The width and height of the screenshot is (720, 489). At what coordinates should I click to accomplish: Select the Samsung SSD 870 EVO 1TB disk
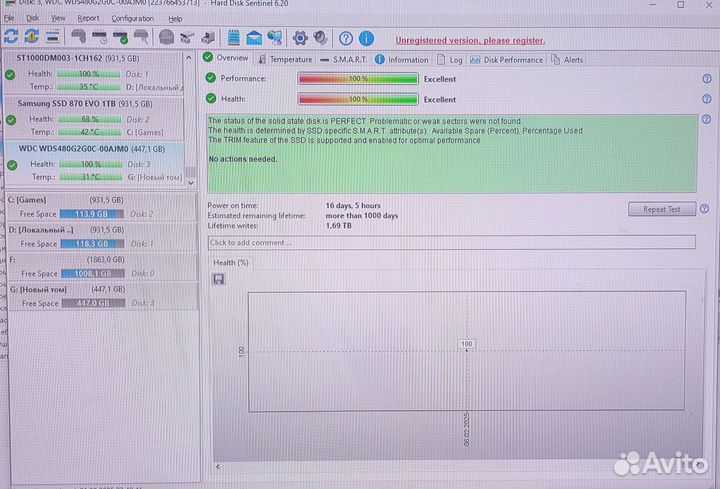94,118
